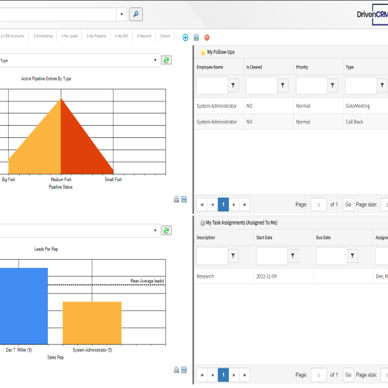
Task: Save the Leads Per Rep chart
Action: (184, 370)
